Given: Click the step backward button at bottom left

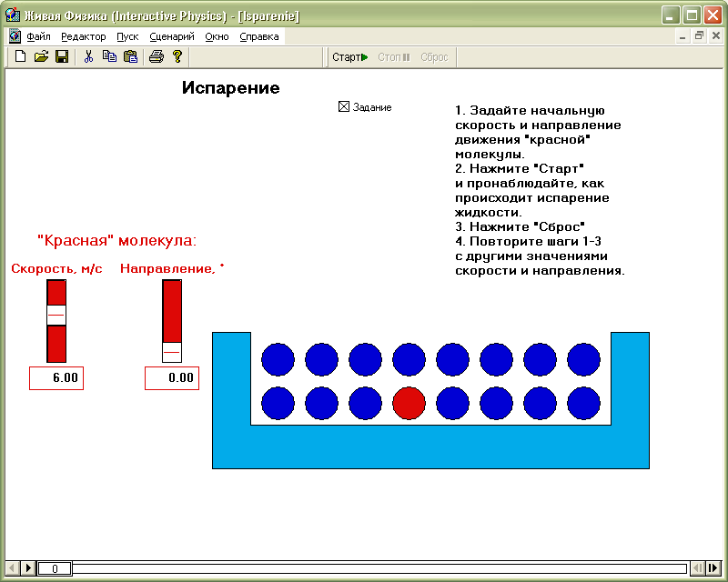Looking at the screenshot, I should 13,567.
